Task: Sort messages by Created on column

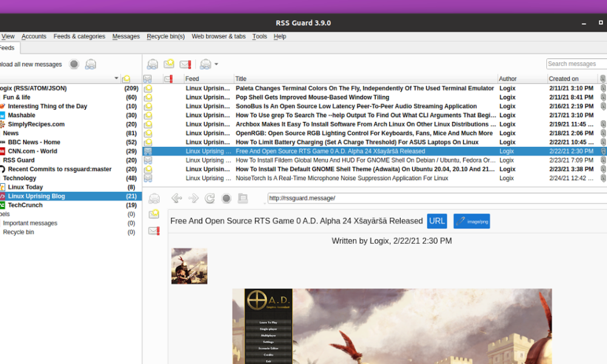Action: [563, 79]
